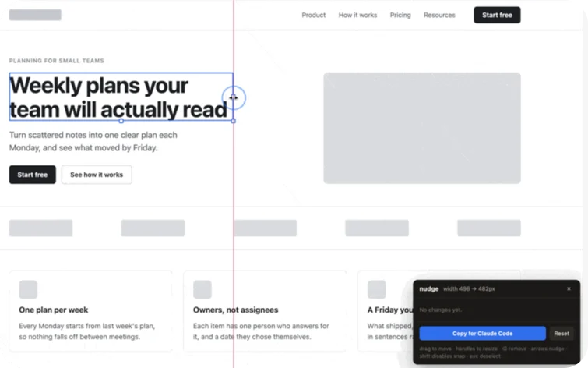Click the first logo placeholder in logo strip
This screenshot has width=588, height=368.
40,228
